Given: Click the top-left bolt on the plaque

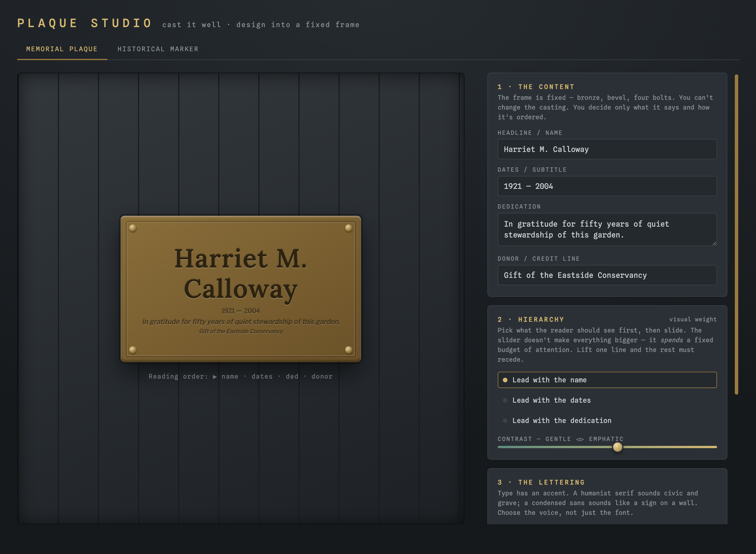Looking at the screenshot, I should coord(133,228).
